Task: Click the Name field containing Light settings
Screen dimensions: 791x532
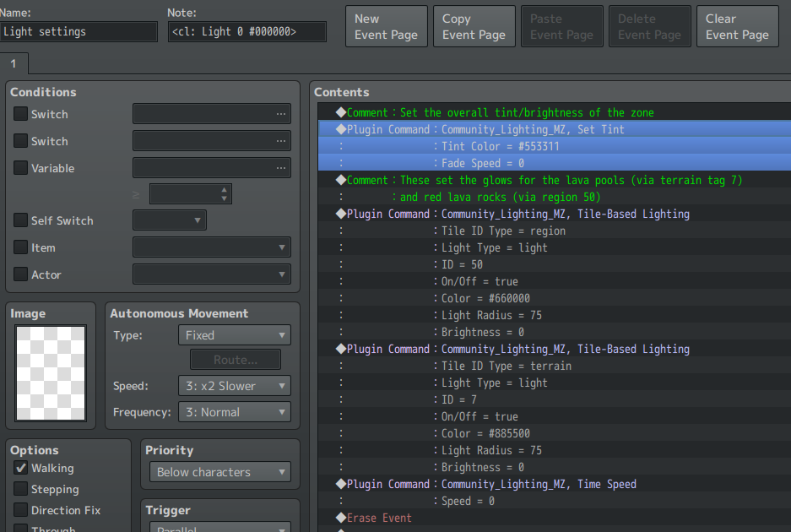Action: tap(79, 31)
